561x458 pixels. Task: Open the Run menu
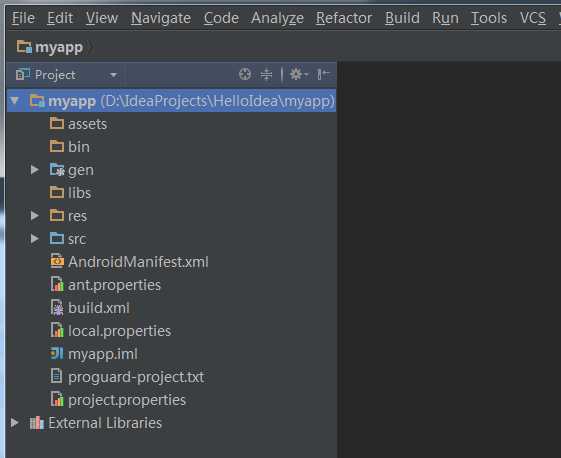pos(445,18)
